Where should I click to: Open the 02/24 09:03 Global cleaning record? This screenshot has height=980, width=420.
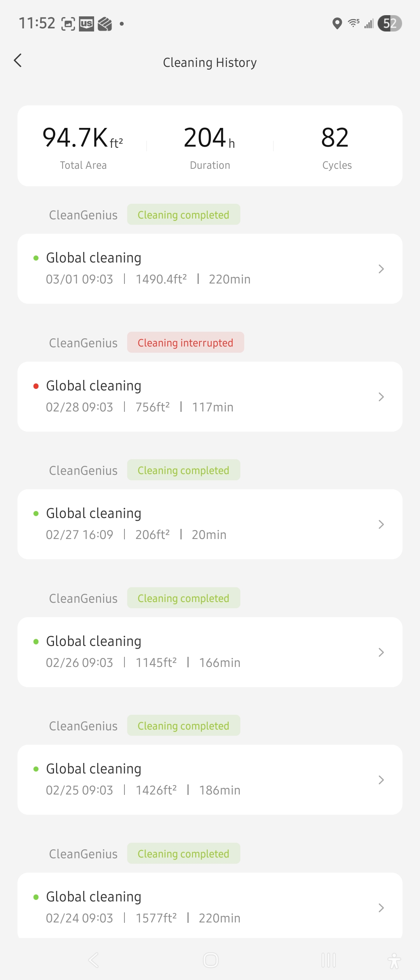coord(210,907)
